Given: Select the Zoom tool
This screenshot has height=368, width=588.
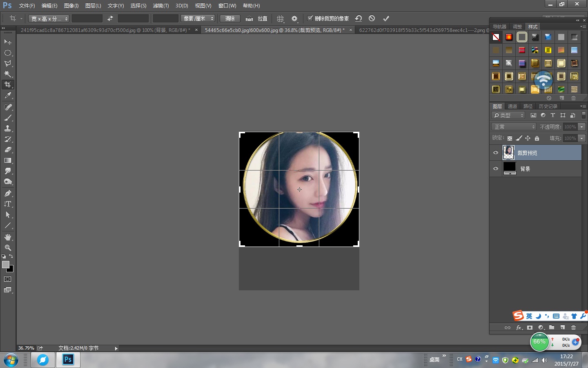Looking at the screenshot, I should pos(8,248).
